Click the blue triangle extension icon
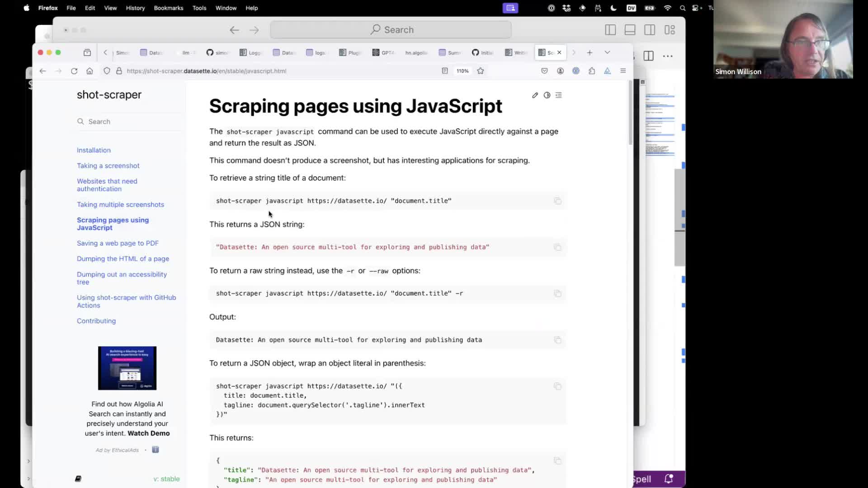 coord(608,71)
